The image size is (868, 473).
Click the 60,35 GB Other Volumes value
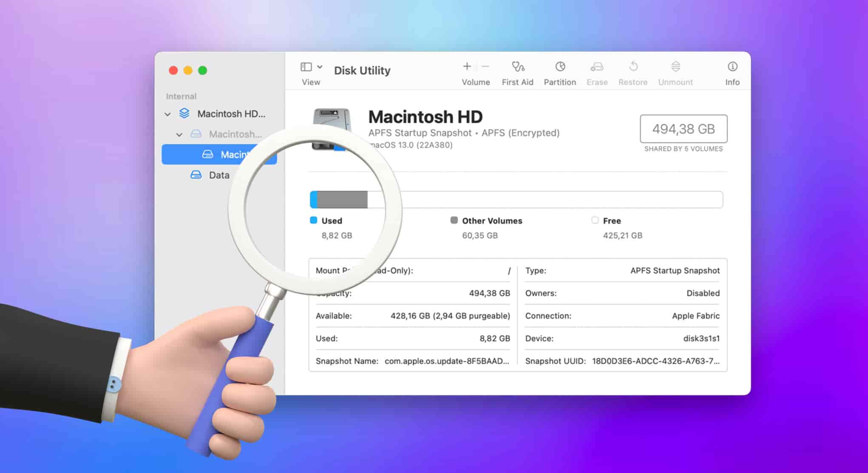pos(480,235)
